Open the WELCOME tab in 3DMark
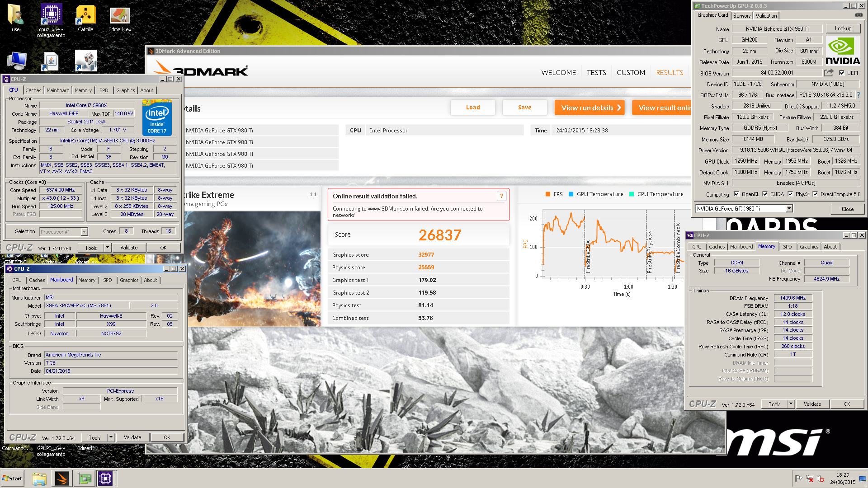868x488 pixels. click(x=559, y=73)
